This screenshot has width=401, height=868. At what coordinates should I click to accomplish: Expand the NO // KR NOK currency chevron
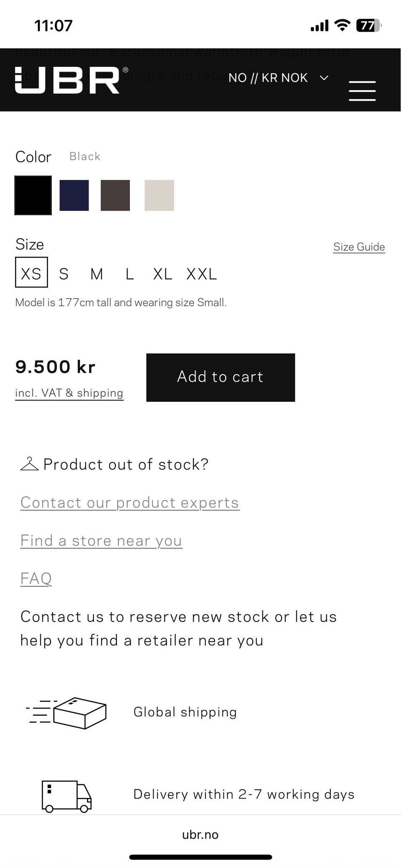(324, 78)
